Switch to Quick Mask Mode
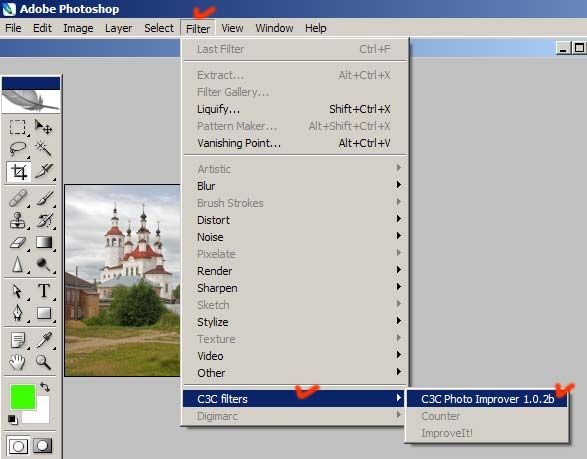Screen dimensions: 587x459 click(x=43, y=446)
